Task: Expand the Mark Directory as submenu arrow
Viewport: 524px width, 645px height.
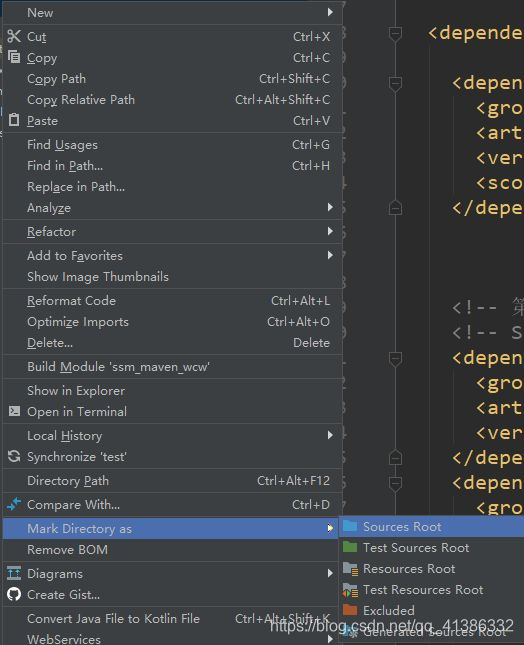Action: click(x=330, y=528)
